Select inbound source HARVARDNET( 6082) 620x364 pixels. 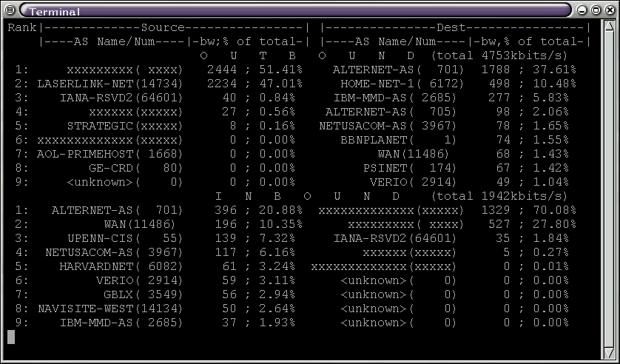click(121, 266)
